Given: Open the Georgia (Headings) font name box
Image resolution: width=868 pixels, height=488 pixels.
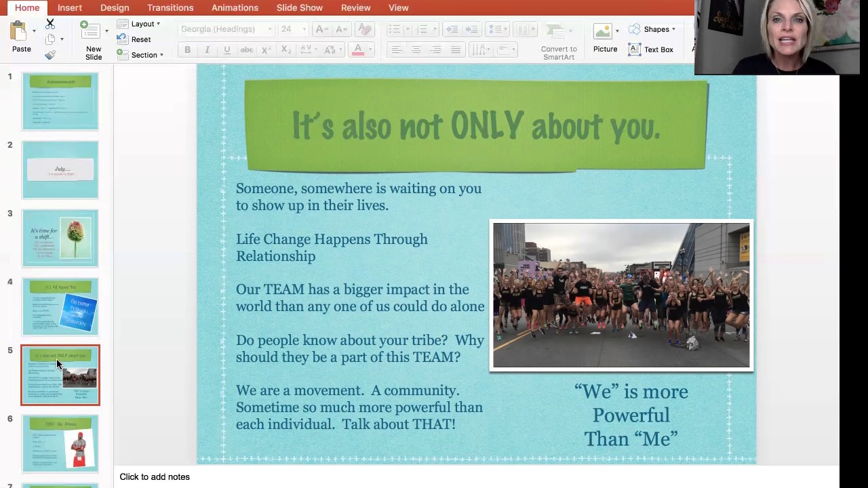Looking at the screenshot, I should pyautogui.click(x=226, y=29).
